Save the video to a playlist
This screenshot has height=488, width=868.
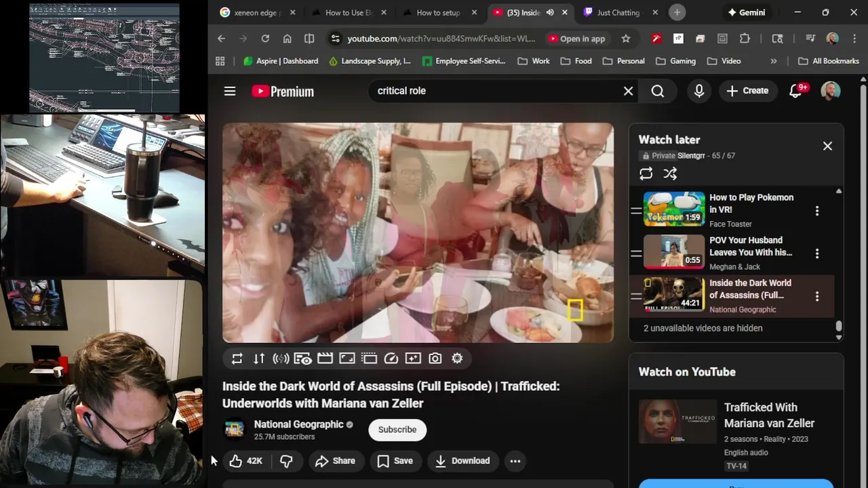pyautogui.click(x=395, y=461)
